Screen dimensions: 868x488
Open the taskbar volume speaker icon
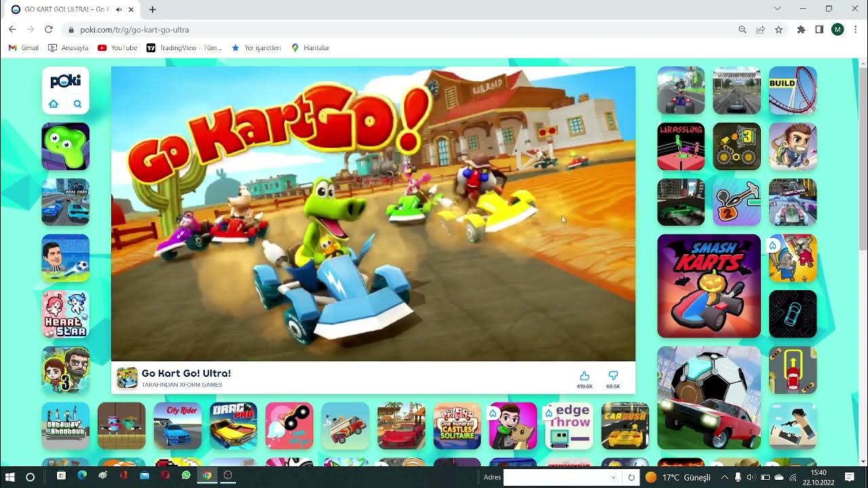(x=751, y=477)
